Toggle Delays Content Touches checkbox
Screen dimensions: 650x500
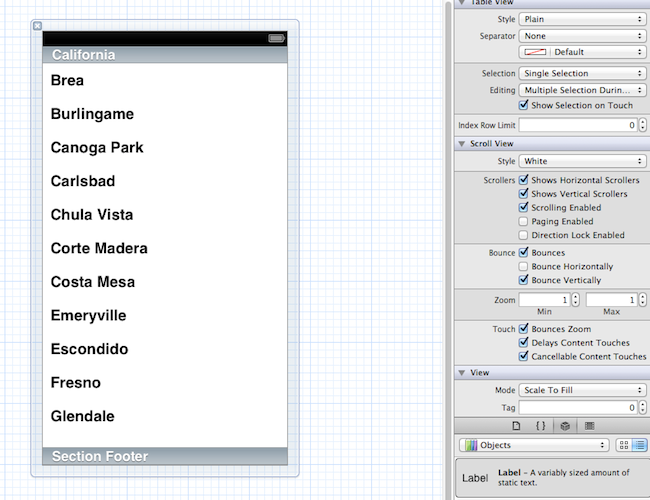(524, 342)
